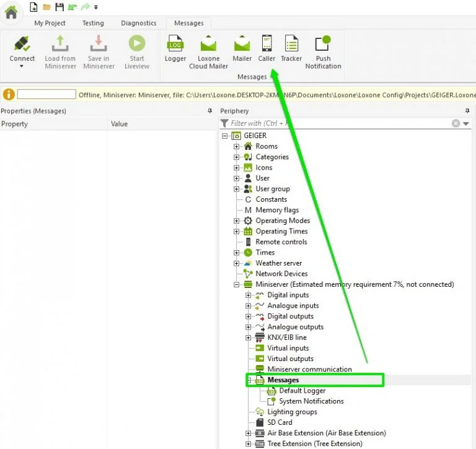Expand the User group node
The image size is (476, 449).
coord(237,189)
